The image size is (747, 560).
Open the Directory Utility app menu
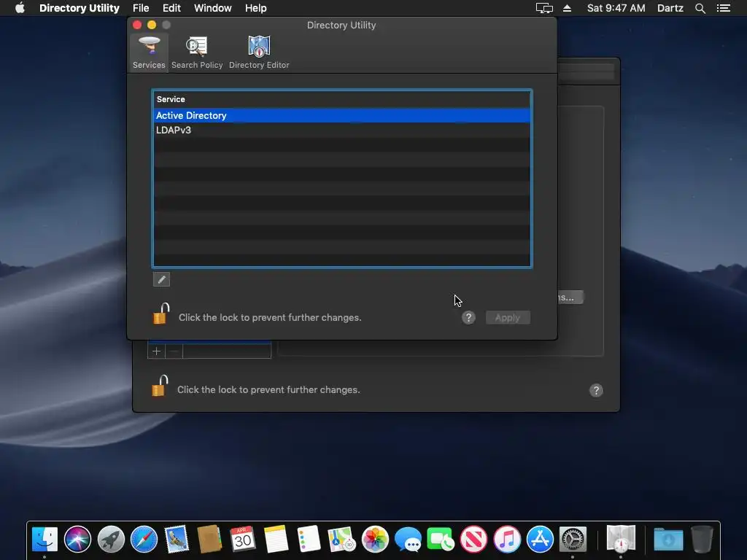coord(79,8)
